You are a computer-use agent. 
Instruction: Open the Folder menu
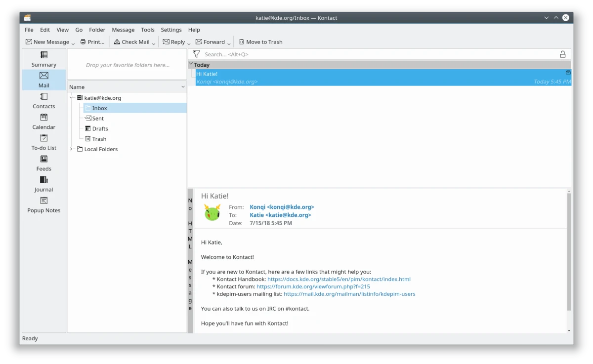tap(97, 30)
